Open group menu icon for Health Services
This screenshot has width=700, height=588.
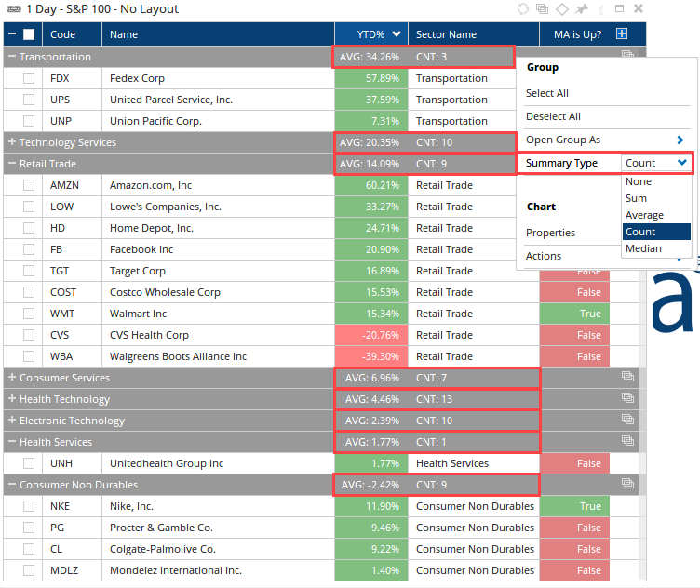click(x=627, y=441)
